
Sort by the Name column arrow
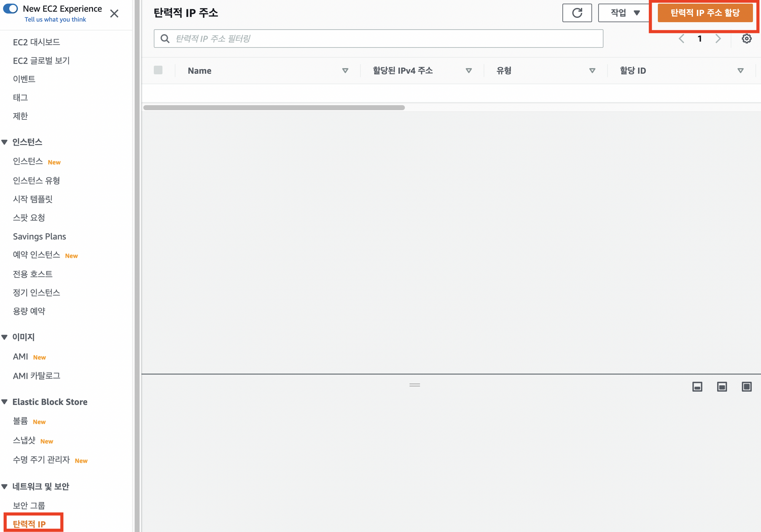click(x=345, y=70)
